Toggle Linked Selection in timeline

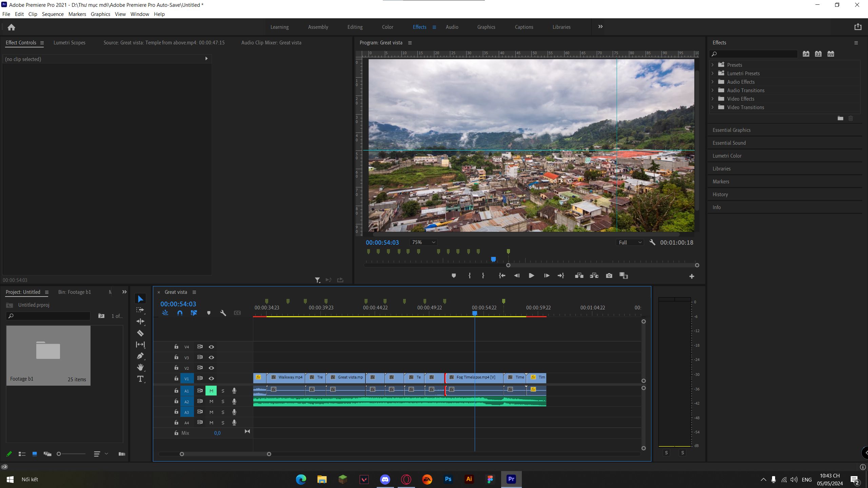pos(194,313)
